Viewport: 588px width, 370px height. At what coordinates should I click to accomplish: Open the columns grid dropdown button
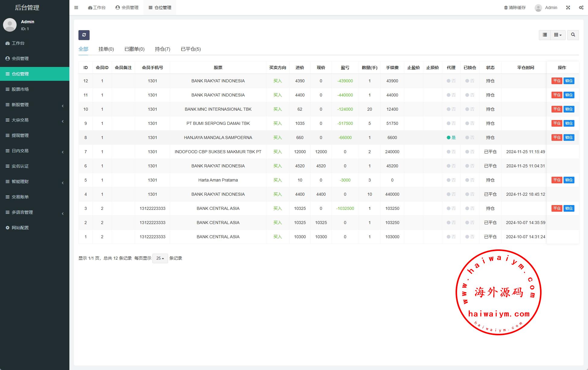(x=558, y=35)
